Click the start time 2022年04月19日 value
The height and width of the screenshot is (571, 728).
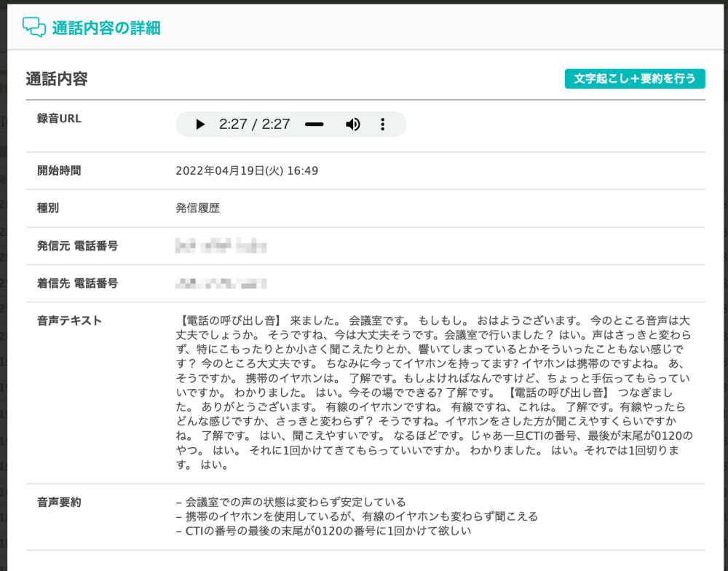click(x=247, y=171)
